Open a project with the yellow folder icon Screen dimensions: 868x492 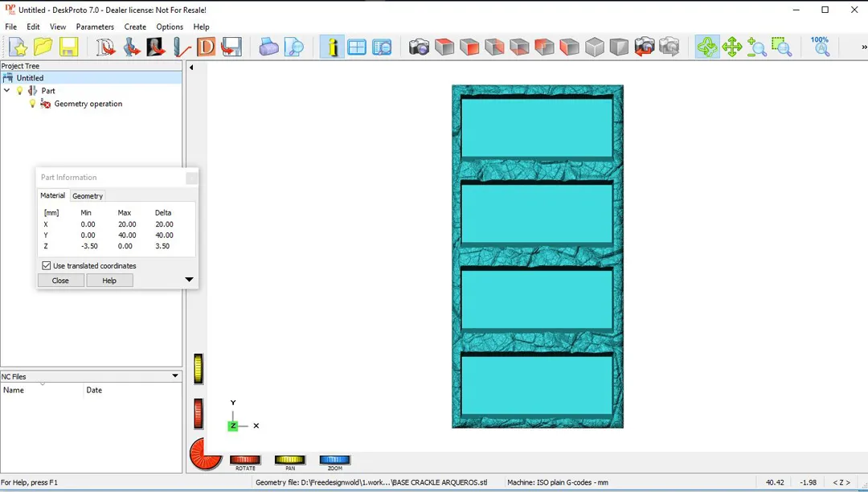click(43, 47)
